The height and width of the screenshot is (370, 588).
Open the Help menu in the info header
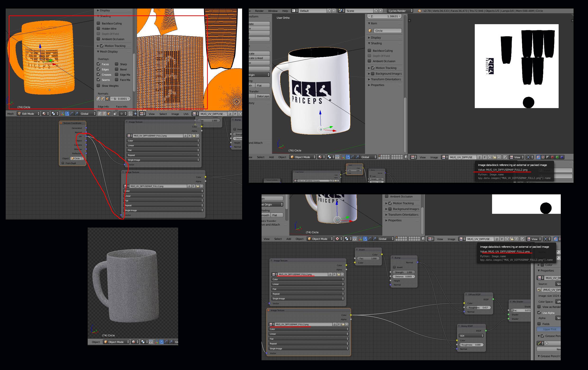point(285,11)
